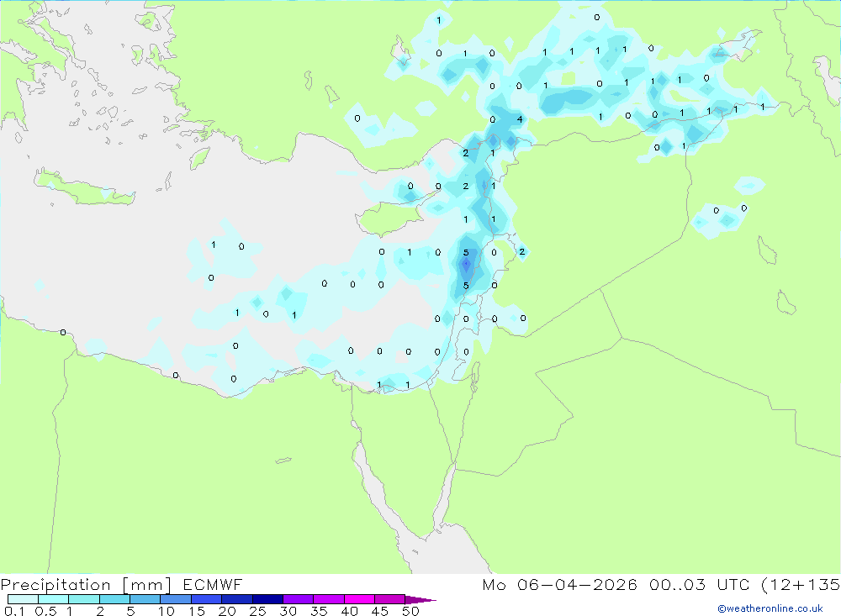The width and height of the screenshot is (841, 616).
Task: Select the 2–5 mm legend color swatch
Action: 114,599
